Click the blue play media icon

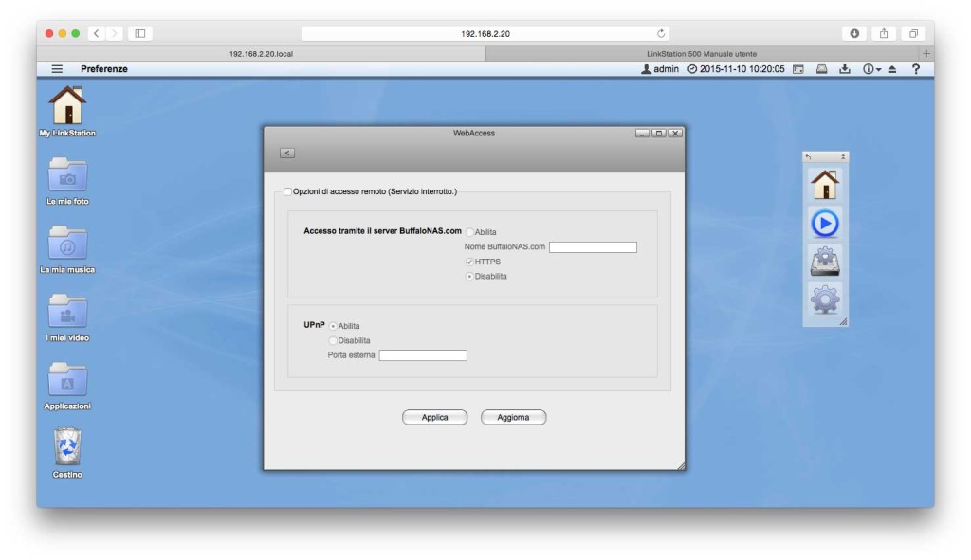[825, 224]
